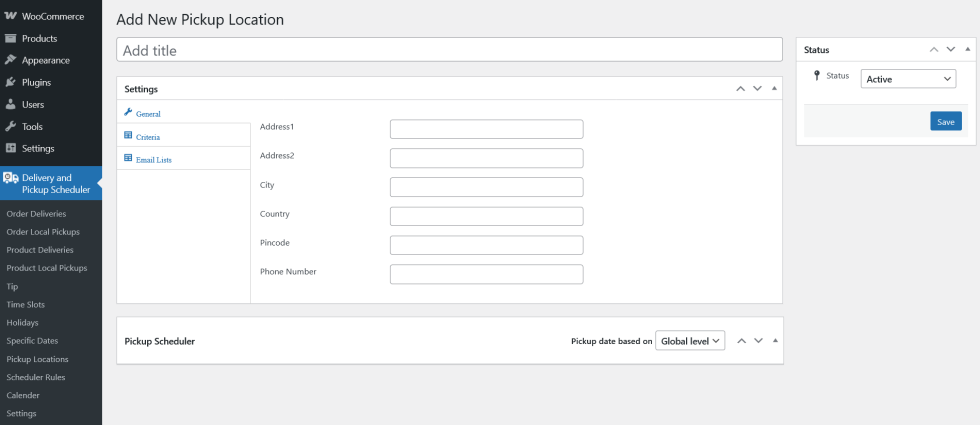
Task: Move the Pickup Scheduler panel down
Action: (x=758, y=341)
